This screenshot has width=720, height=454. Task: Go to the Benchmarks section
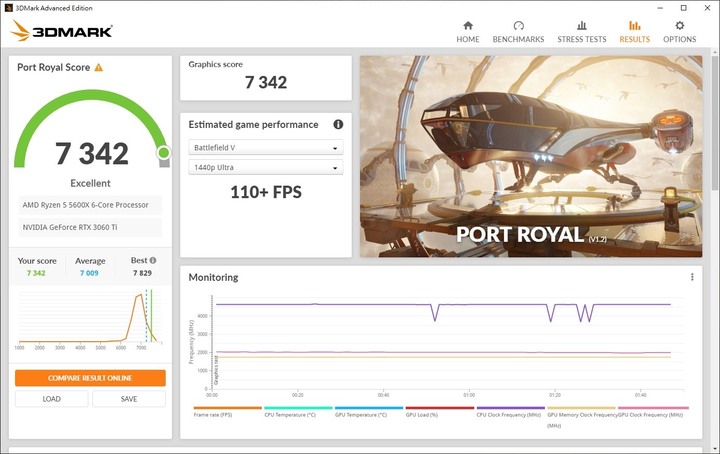(x=518, y=32)
